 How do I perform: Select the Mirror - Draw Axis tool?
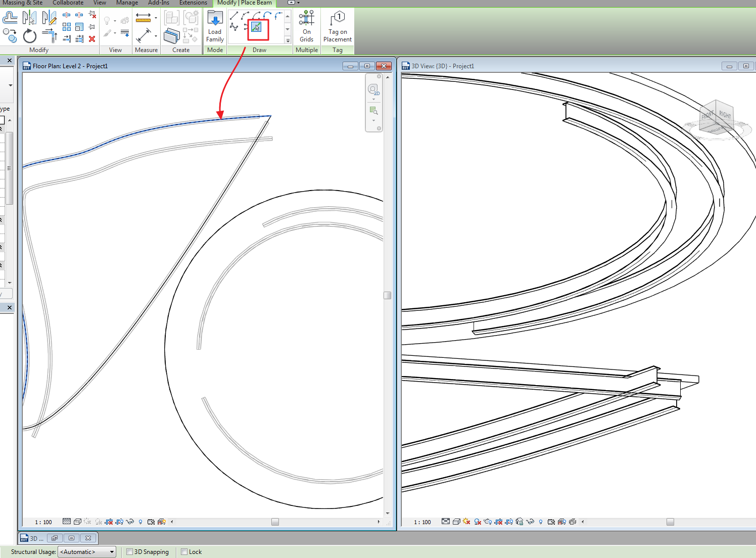pyautogui.click(x=49, y=18)
